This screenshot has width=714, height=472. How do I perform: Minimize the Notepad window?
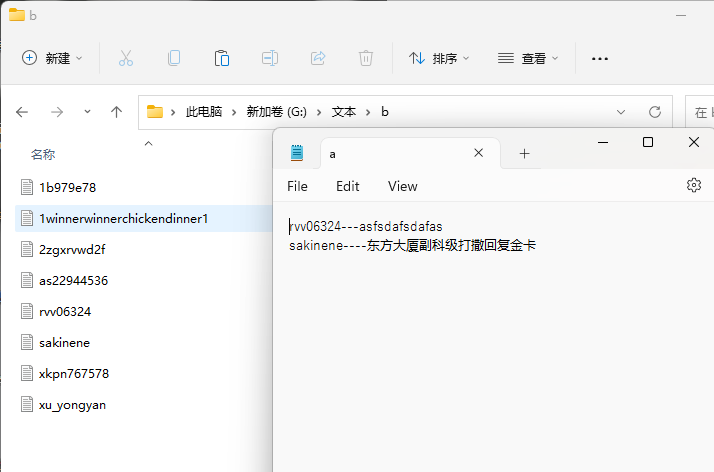point(603,142)
